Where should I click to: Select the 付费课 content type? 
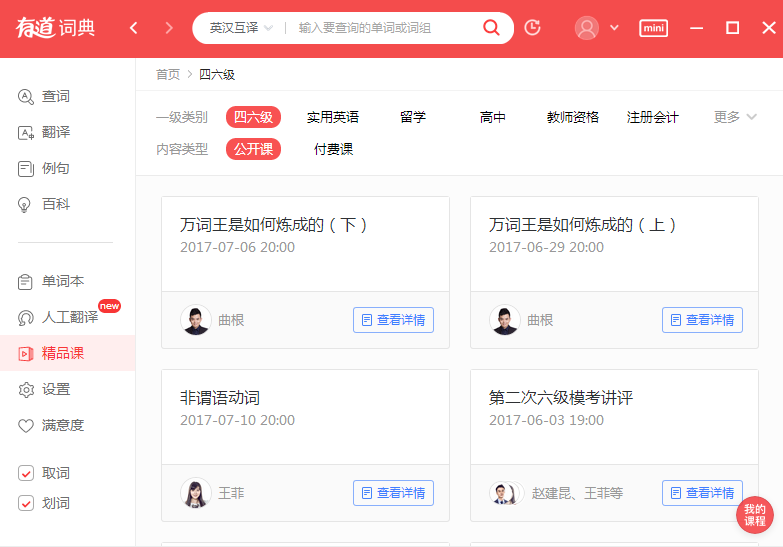[333, 149]
